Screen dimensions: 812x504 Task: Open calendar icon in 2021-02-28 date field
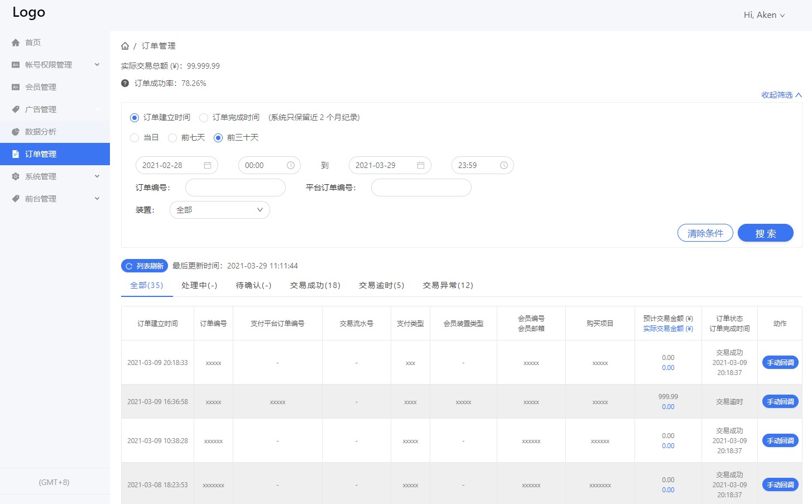click(208, 165)
